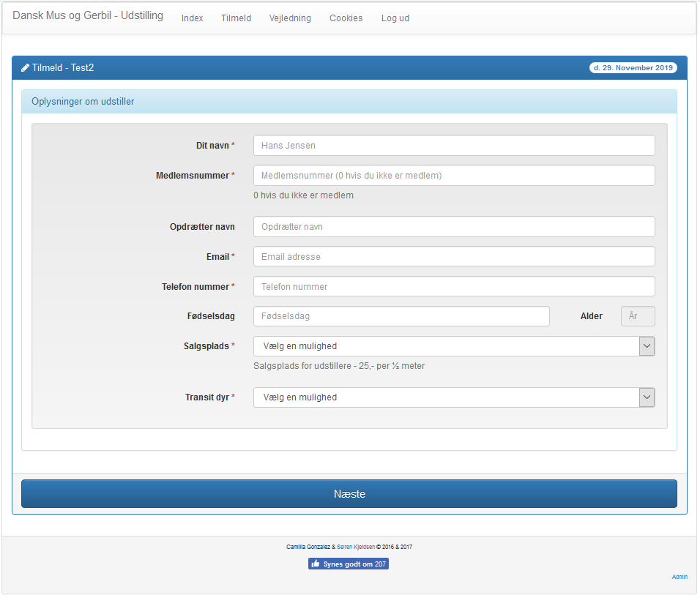Viewport: 700px width, 598px height.
Task: Open the Vejledning page
Action: [x=290, y=18]
